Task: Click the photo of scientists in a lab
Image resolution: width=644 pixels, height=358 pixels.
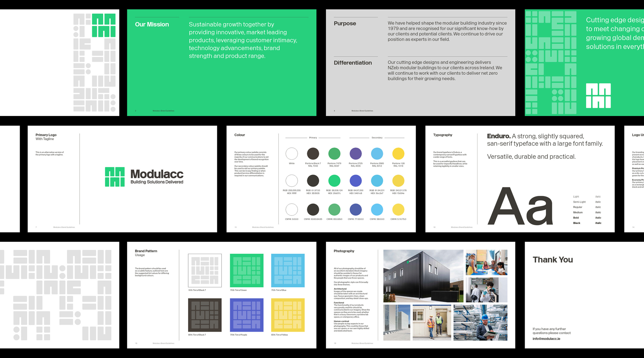Action: click(x=487, y=290)
